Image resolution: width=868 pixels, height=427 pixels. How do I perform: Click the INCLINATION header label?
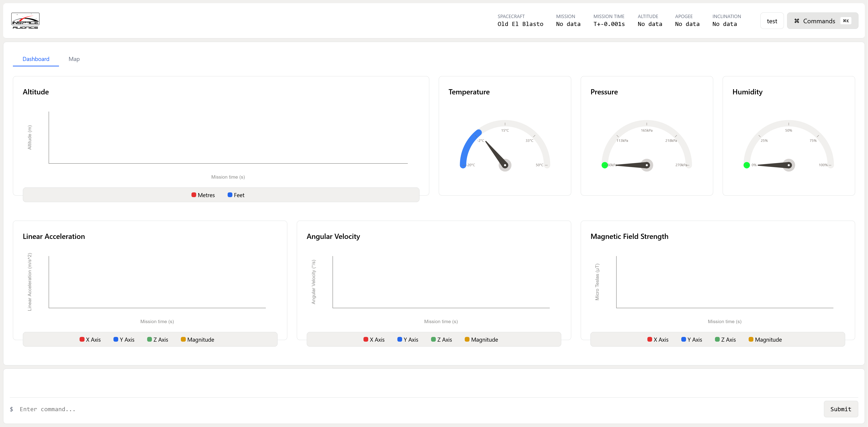pyautogui.click(x=726, y=16)
